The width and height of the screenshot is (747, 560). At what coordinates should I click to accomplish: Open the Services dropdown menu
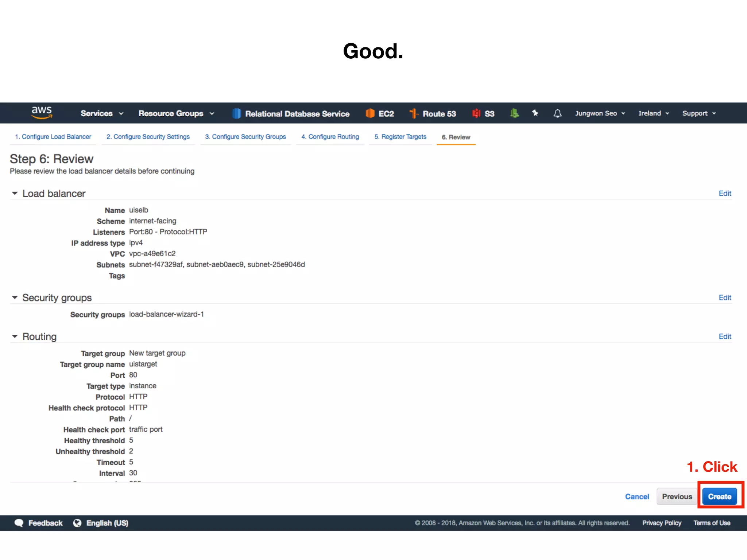point(102,113)
